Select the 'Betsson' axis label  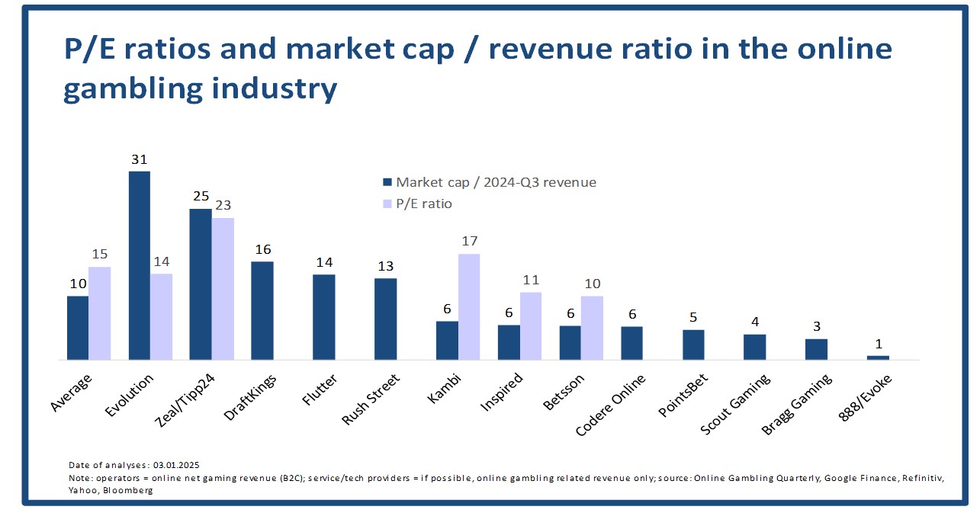pos(564,392)
